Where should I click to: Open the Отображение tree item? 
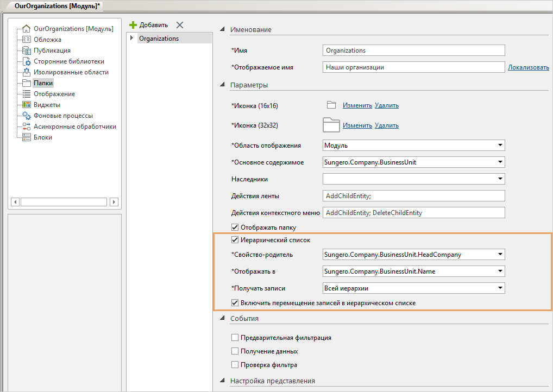tap(54, 94)
